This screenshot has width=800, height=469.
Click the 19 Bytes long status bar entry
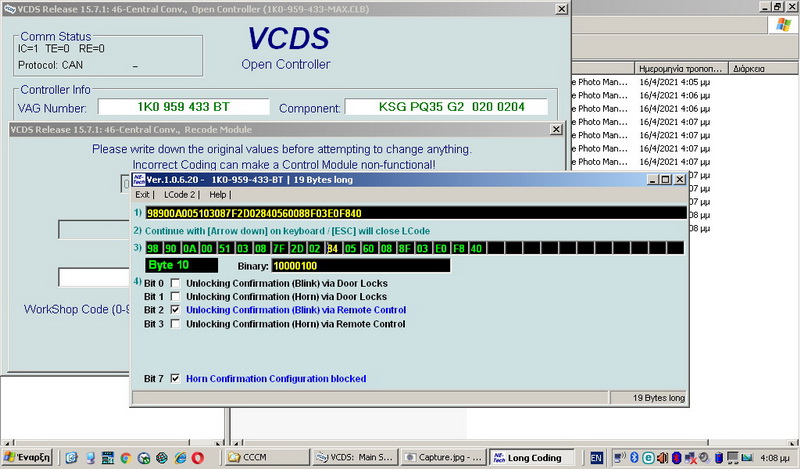pos(648,398)
